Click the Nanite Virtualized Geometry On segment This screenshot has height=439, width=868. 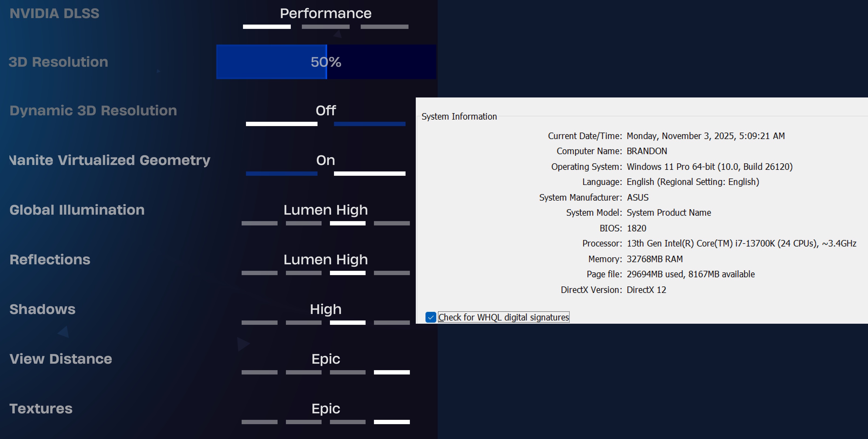click(x=369, y=174)
